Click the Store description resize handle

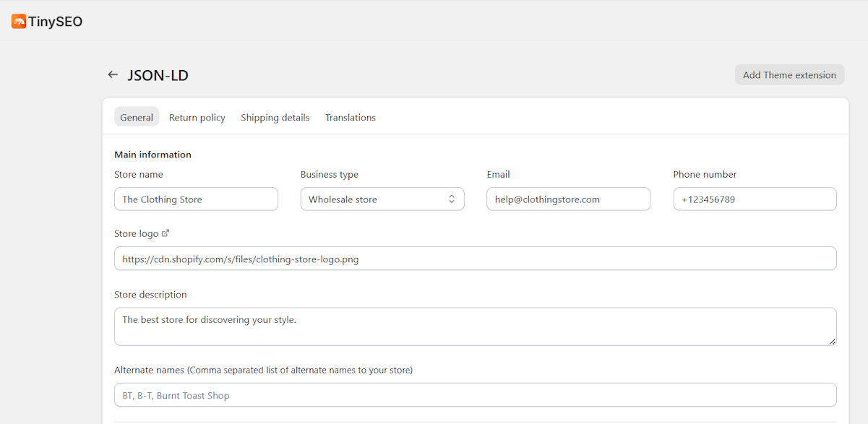(833, 342)
